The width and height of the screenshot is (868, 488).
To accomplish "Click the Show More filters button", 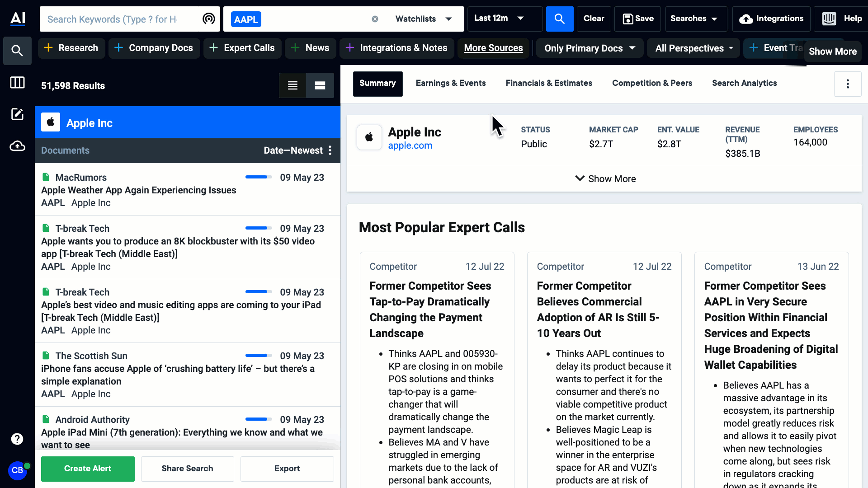I will click(832, 52).
